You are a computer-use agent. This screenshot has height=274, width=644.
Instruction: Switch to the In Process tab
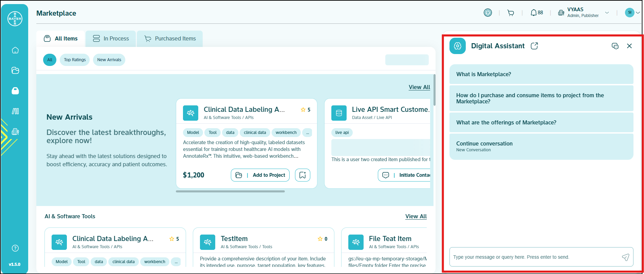point(111,39)
